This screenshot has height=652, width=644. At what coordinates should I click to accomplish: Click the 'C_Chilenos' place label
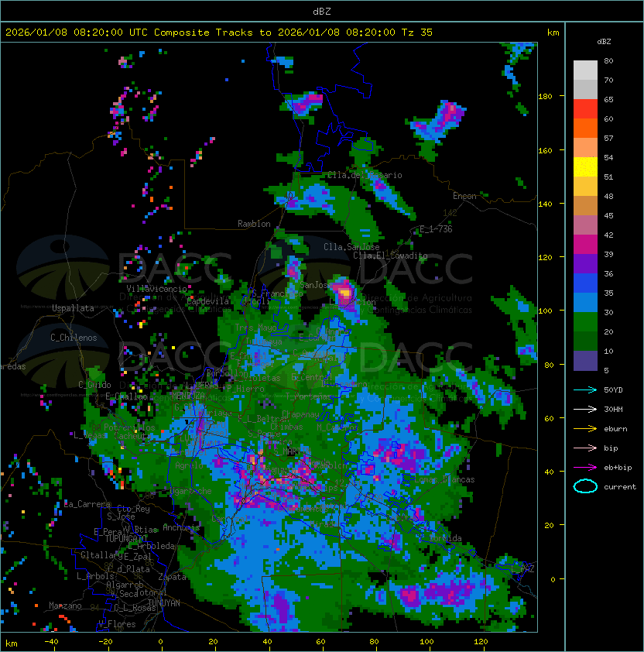[74, 338]
